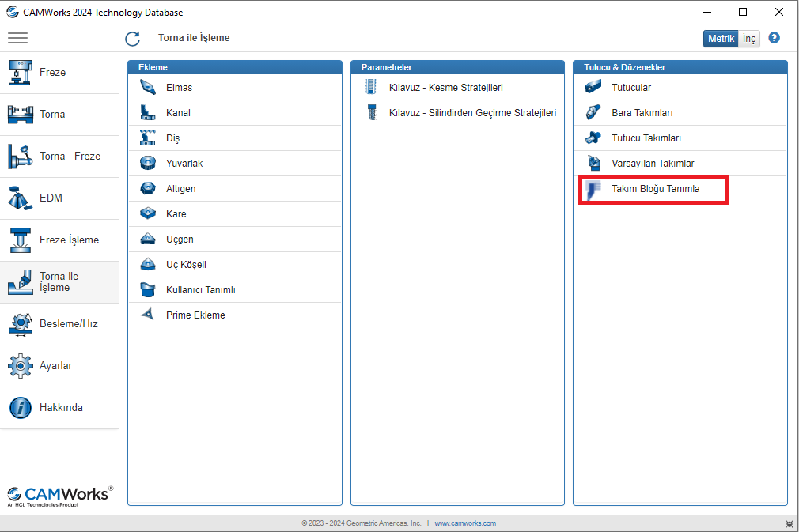
Task: Switch units to Metrik
Action: (x=721, y=39)
